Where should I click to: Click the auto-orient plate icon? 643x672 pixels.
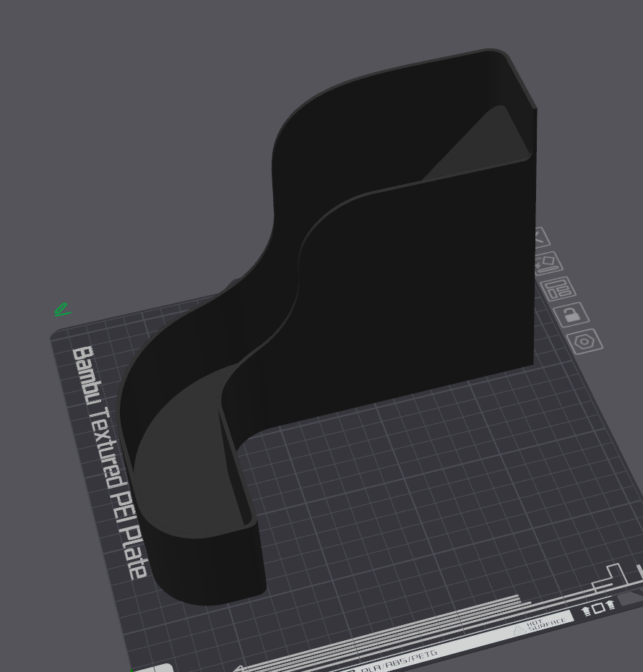548,262
